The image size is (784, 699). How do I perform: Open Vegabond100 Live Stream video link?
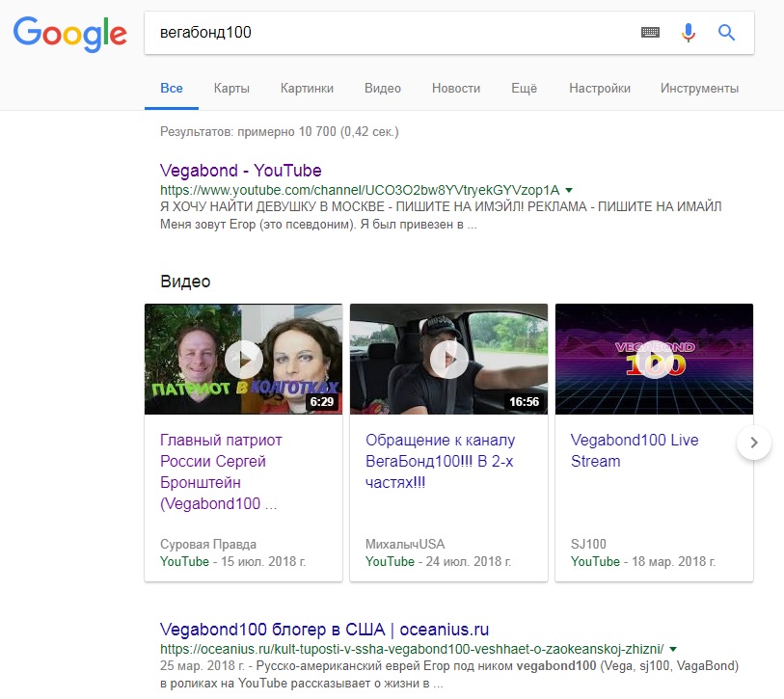tap(635, 450)
